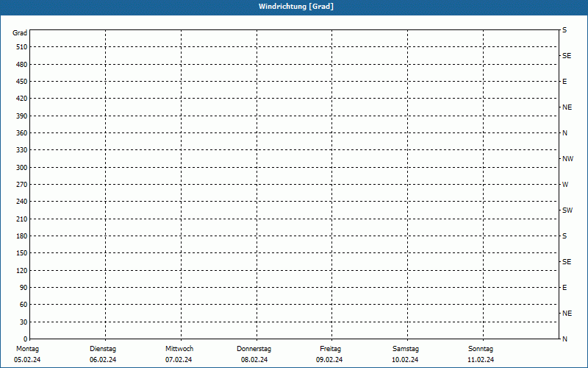Viewport: 588px width, 368px height.
Task: Select the SW compass direction label
Action: pyautogui.click(x=567, y=210)
